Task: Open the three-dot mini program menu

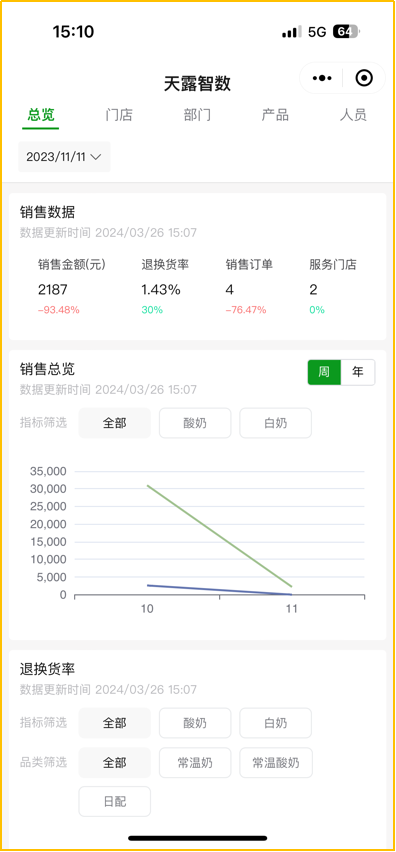Action: coord(322,78)
